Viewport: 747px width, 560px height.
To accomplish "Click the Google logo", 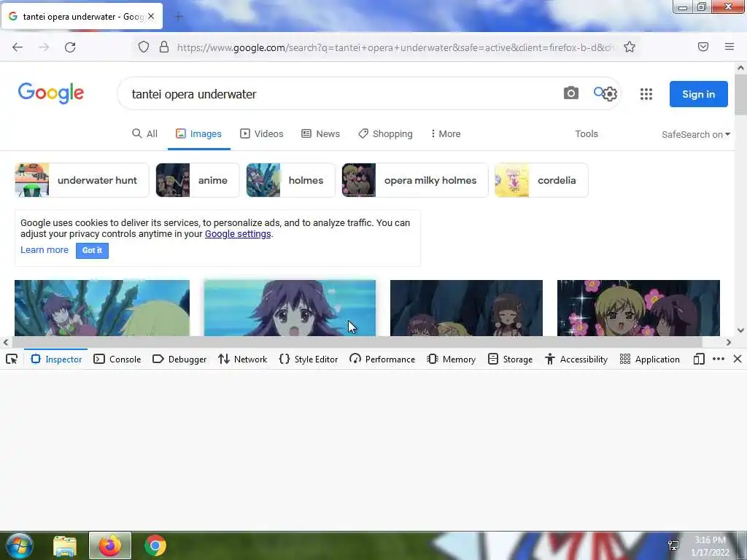I will 51,93.
